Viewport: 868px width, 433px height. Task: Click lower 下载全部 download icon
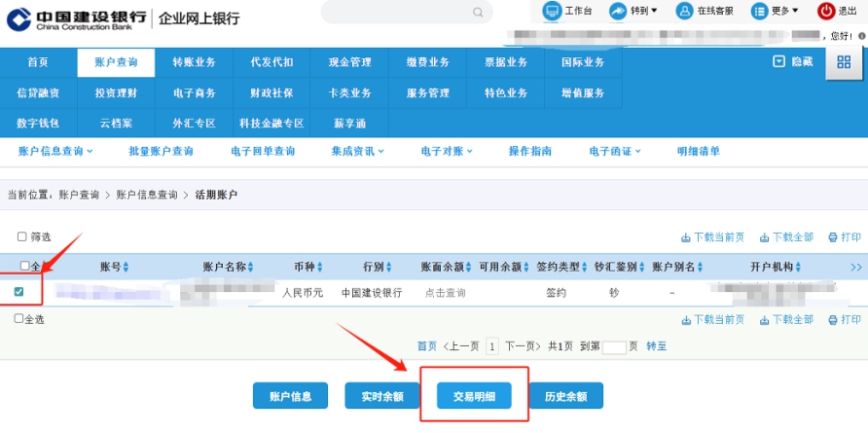pos(765,320)
